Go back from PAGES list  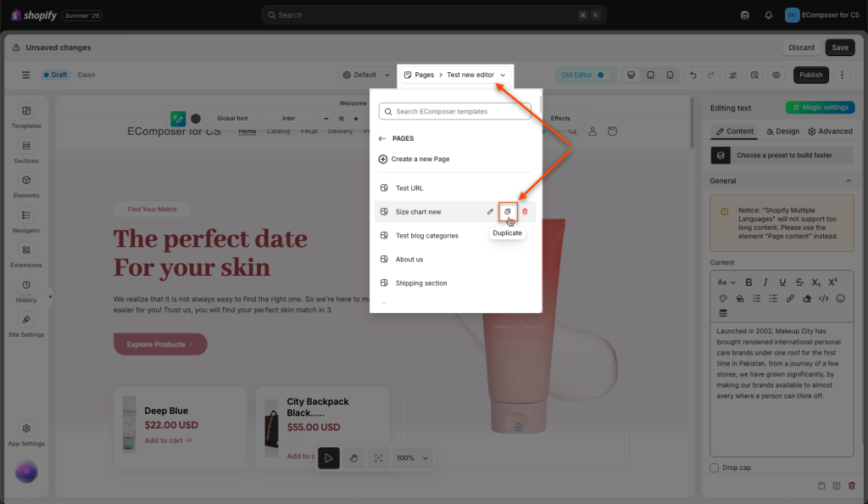click(x=382, y=138)
